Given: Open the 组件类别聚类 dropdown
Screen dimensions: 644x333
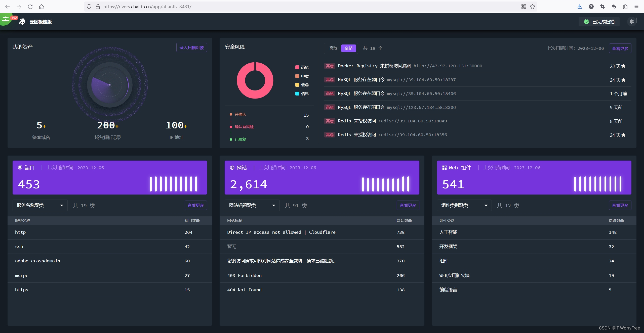Looking at the screenshot, I should tap(464, 205).
